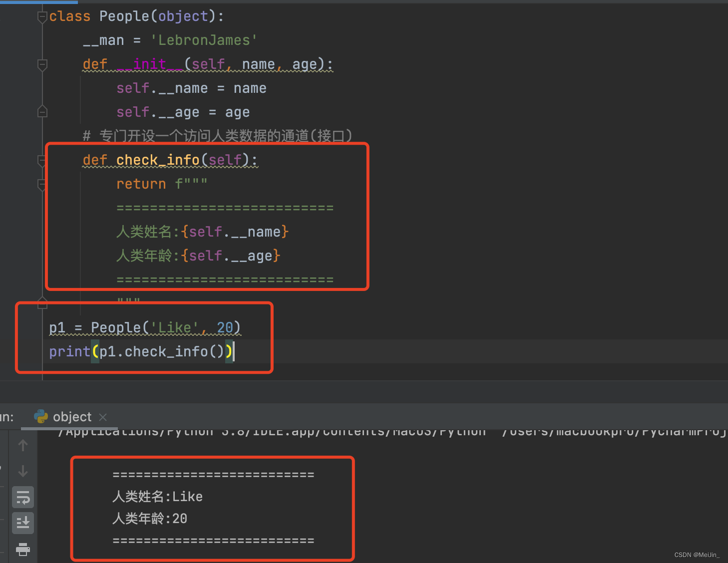728x563 pixels.
Task: Click 人类年龄:20 in console output
Action: point(150,519)
